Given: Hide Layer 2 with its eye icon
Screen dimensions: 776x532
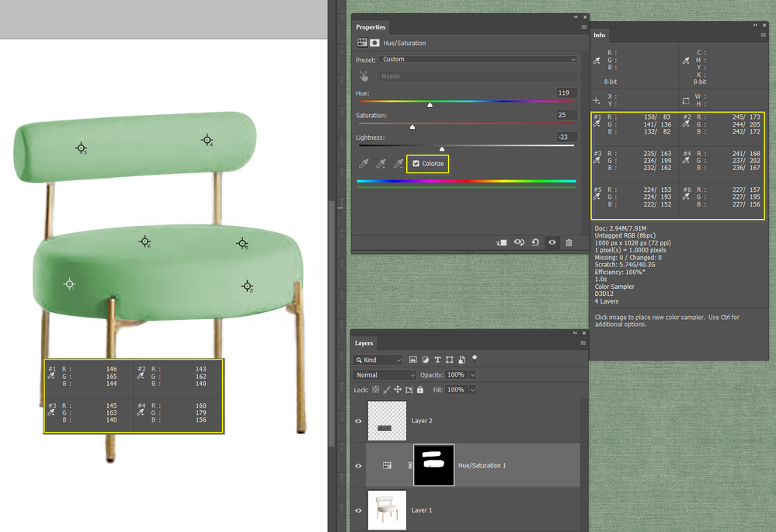Looking at the screenshot, I should pyautogui.click(x=358, y=421).
